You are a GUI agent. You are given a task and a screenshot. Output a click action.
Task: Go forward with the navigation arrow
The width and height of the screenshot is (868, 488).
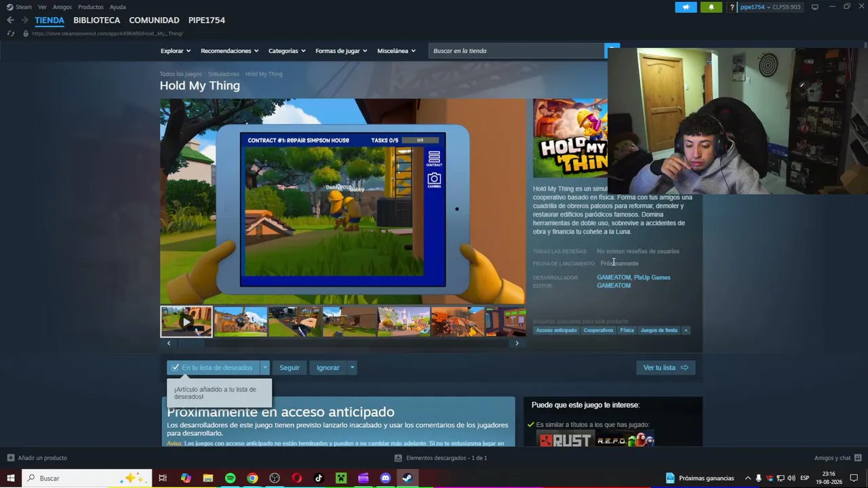pos(24,20)
